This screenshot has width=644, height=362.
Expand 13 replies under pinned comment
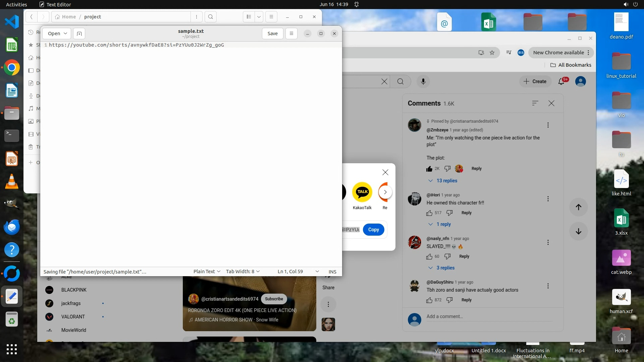coord(446,181)
